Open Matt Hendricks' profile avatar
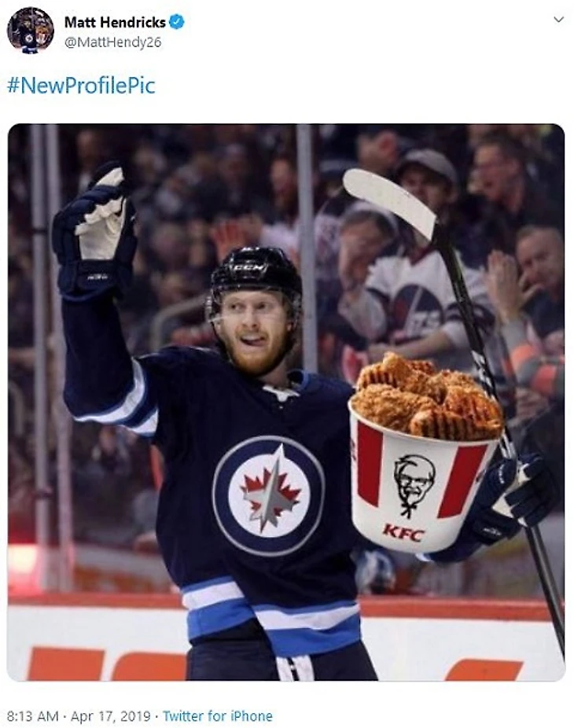The height and width of the screenshot is (728, 574). tap(30, 31)
